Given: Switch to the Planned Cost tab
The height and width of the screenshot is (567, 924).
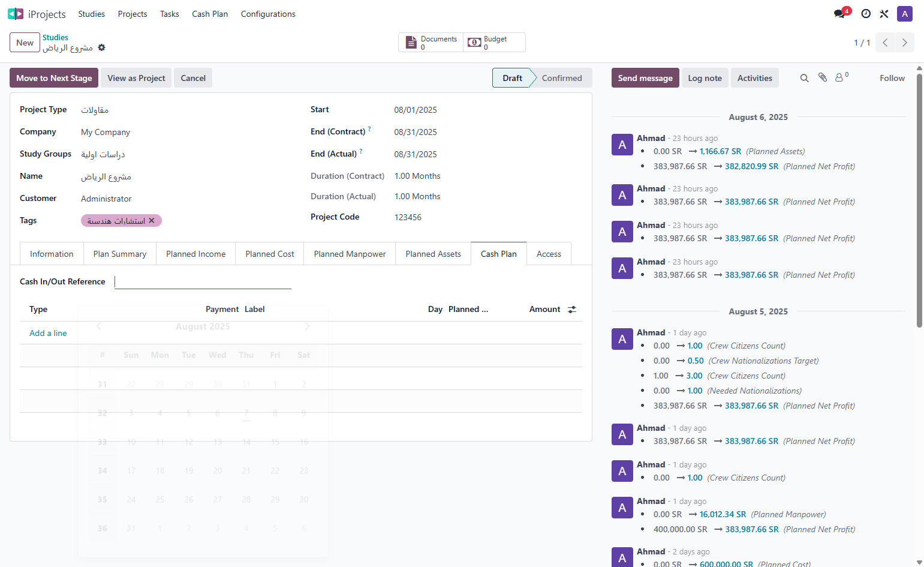Looking at the screenshot, I should 270,254.
